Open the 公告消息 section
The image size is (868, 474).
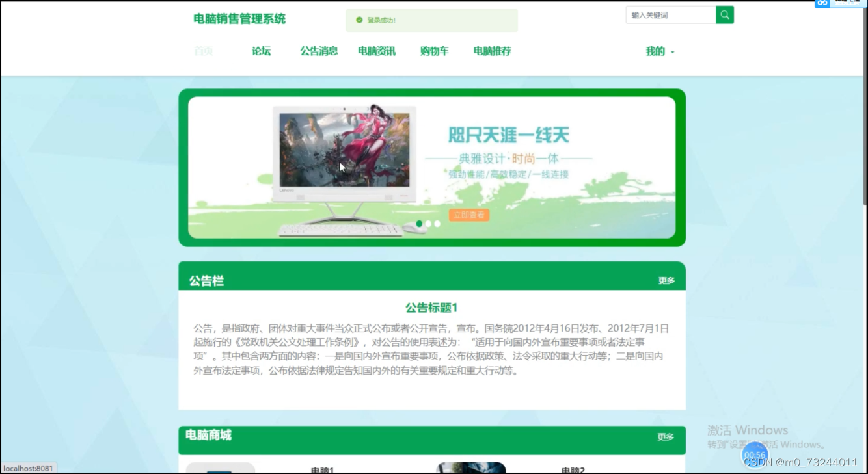[318, 51]
